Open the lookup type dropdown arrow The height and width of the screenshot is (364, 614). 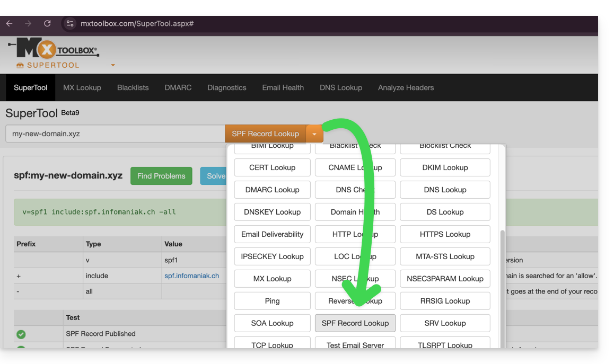tap(314, 134)
